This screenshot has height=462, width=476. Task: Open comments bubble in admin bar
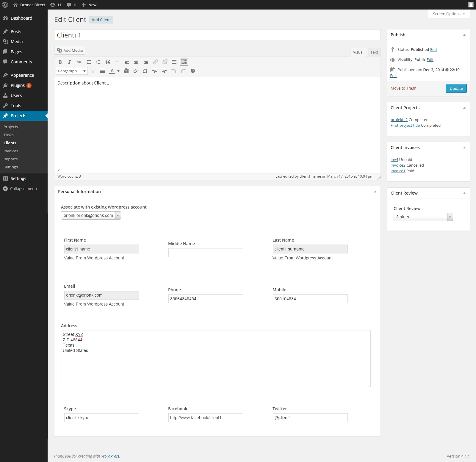click(71, 5)
